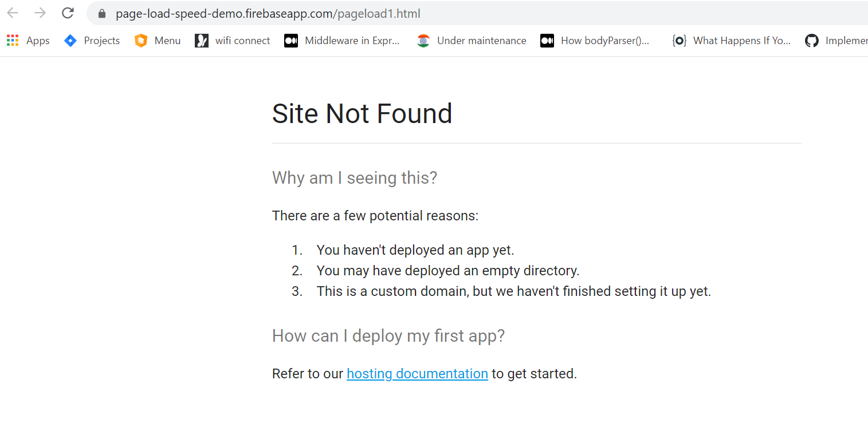The height and width of the screenshot is (439, 868).
Task: Reload the current page
Action: click(68, 13)
